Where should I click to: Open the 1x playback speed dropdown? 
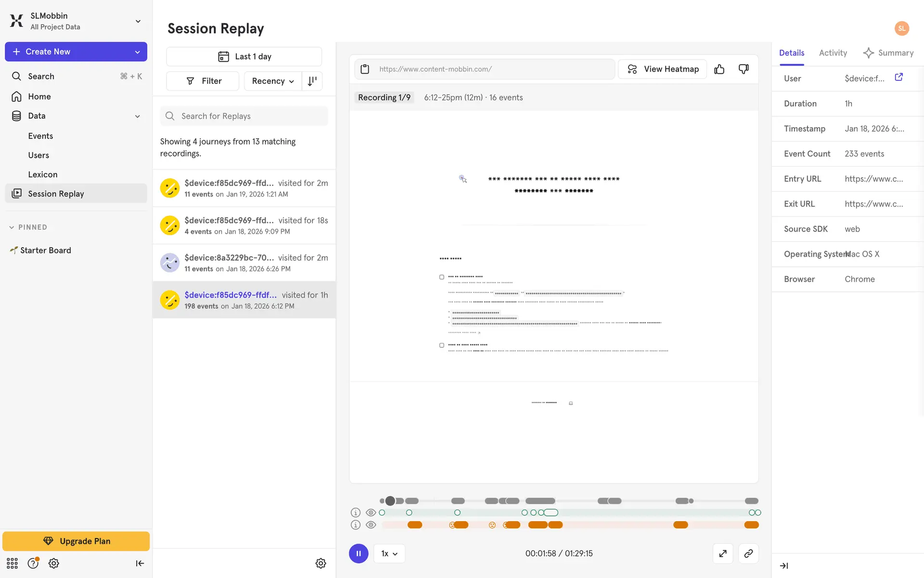point(389,553)
